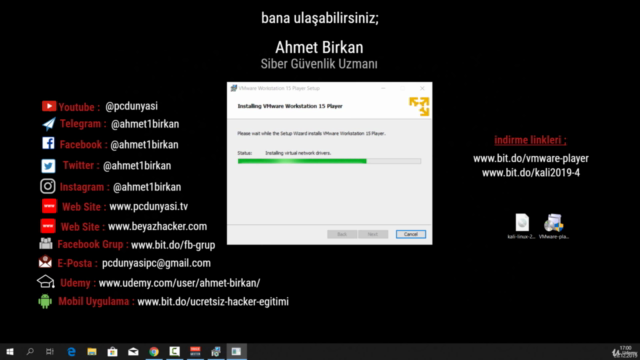
Task: Click the E-Posta envelope icon
Action: point(45,262)
